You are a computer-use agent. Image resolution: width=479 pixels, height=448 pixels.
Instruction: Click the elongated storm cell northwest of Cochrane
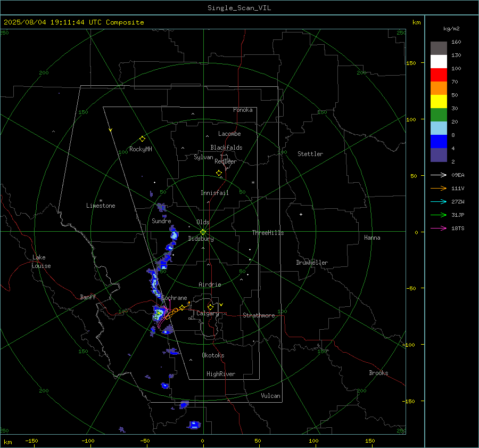154,283
